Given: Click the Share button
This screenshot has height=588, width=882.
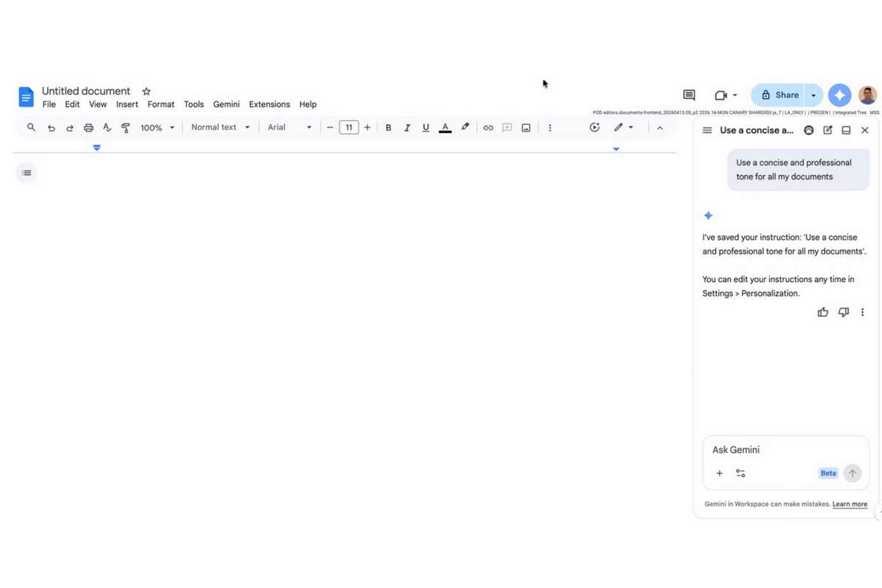Looking at the screenshot, I should (778, 95).
